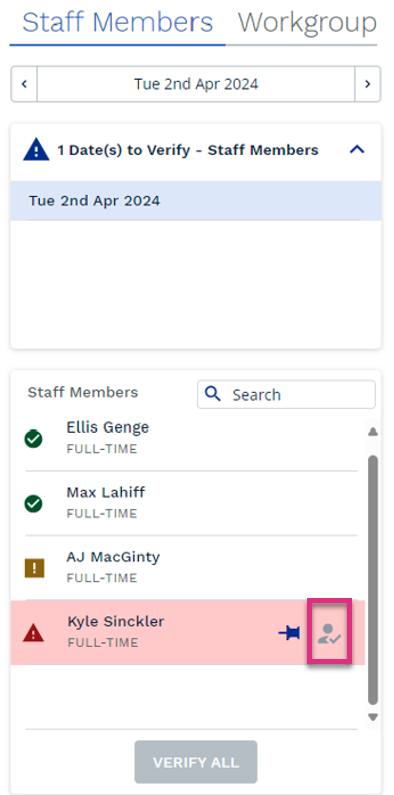
Task: Select Tue 2nd Apr 2024 in verify list
Action: tap(196, 201)
